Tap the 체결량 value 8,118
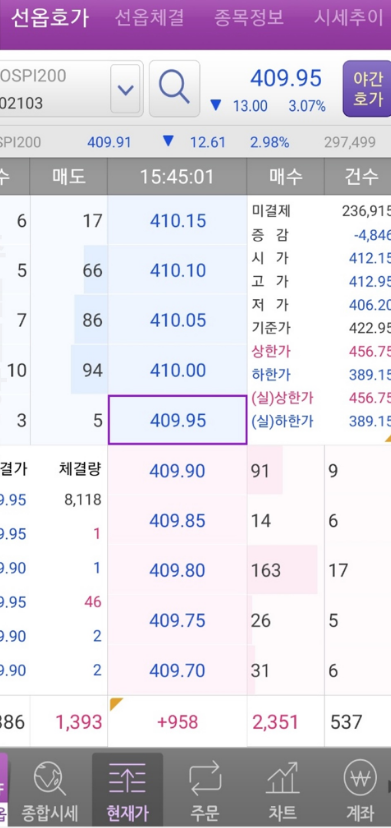The height and width of the screenshot is (828, 391). (83, 500)
